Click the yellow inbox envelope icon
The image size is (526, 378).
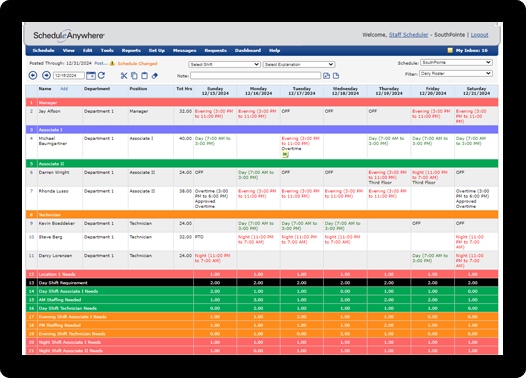pyautogui.click(x=450, y=50)
